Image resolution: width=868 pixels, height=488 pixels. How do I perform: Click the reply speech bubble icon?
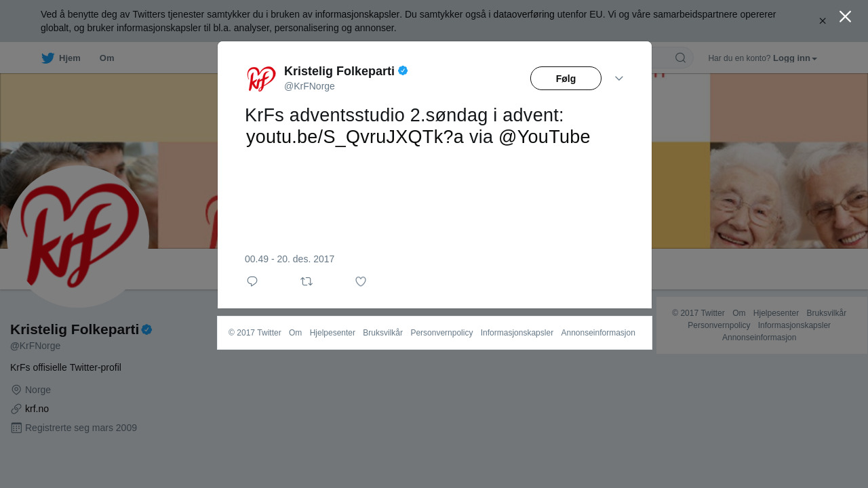tap(252, 281)
